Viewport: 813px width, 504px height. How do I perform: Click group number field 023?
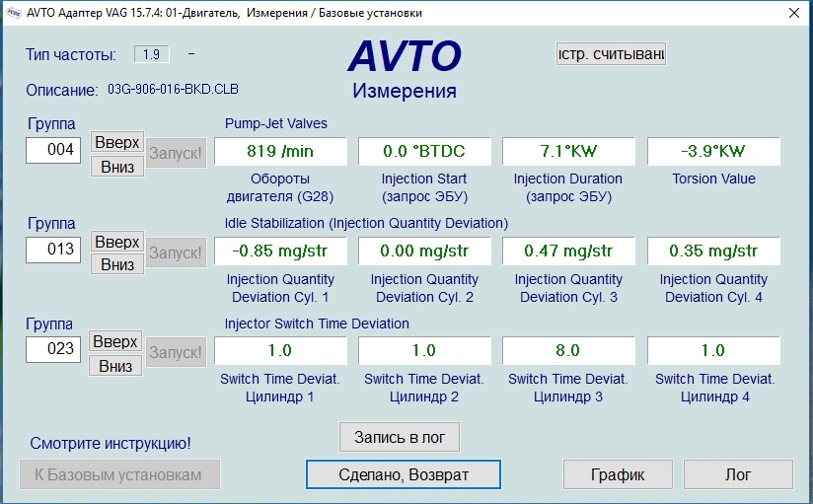tap(53, 349)
